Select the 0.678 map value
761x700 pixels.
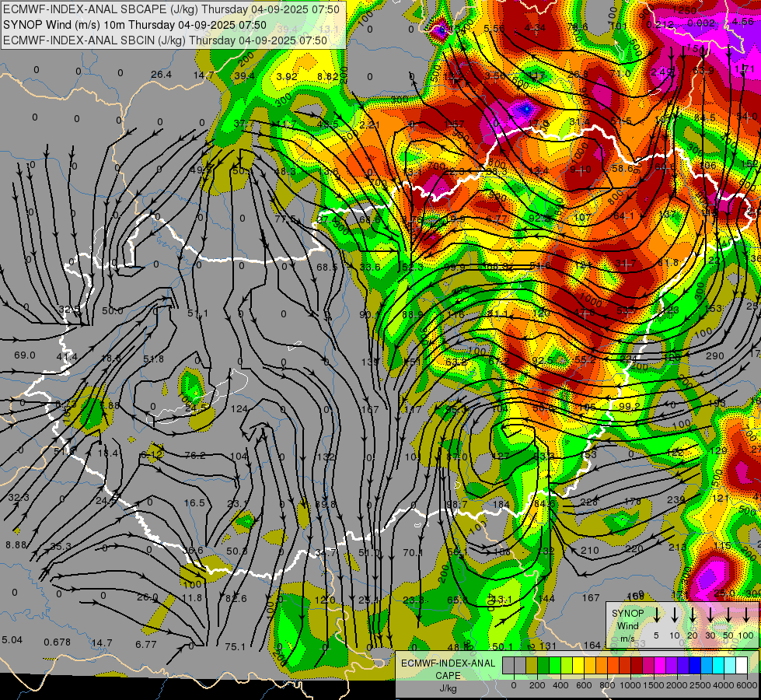click(x=58, y=642)
